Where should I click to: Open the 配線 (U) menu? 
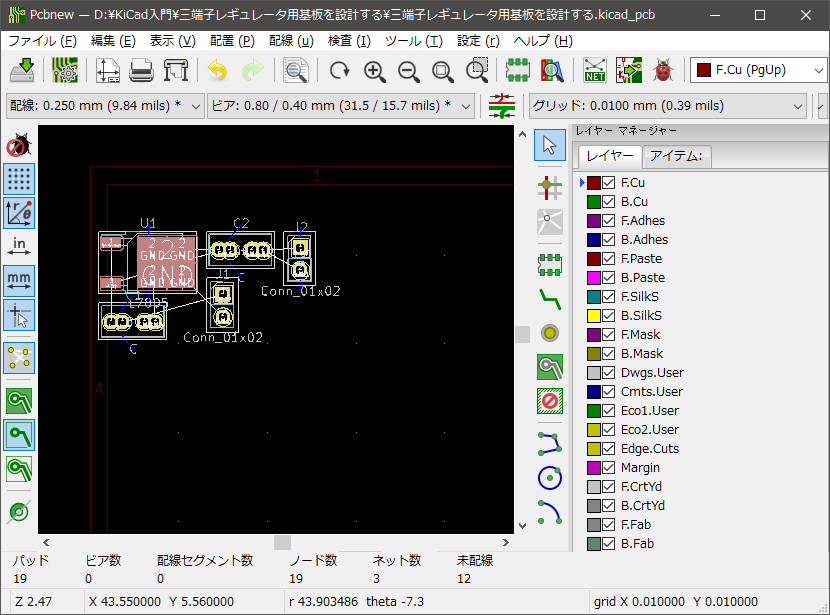point(291,41)
